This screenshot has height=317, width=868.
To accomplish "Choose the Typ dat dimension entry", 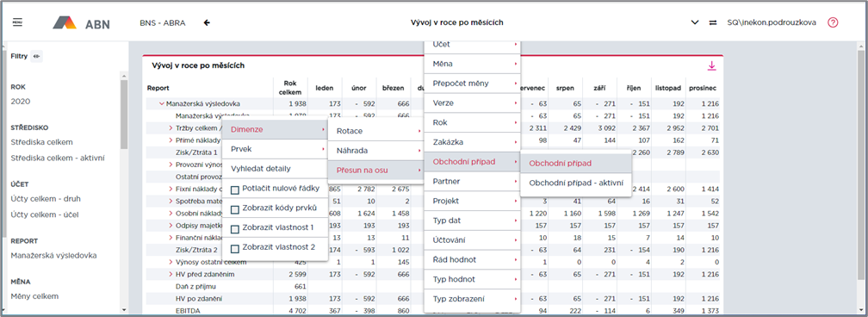I will click(472, 221).
